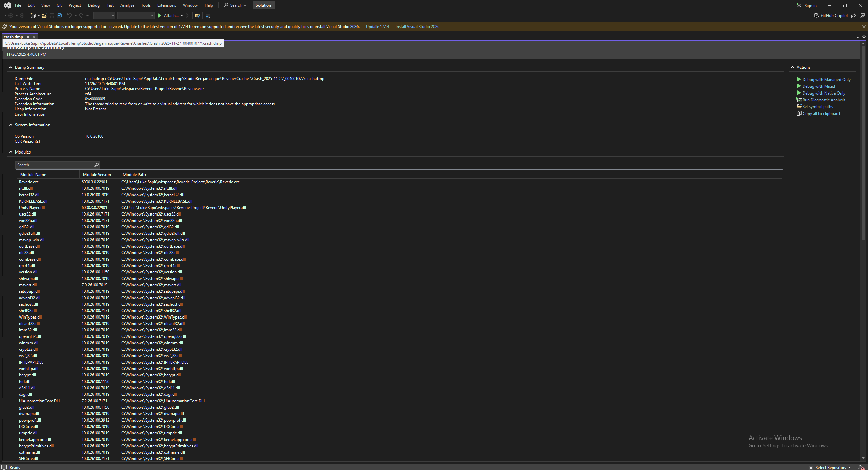Screen dimensions: 868x470
Task: Click Debug with Native Only link
Action: [824, 93]
